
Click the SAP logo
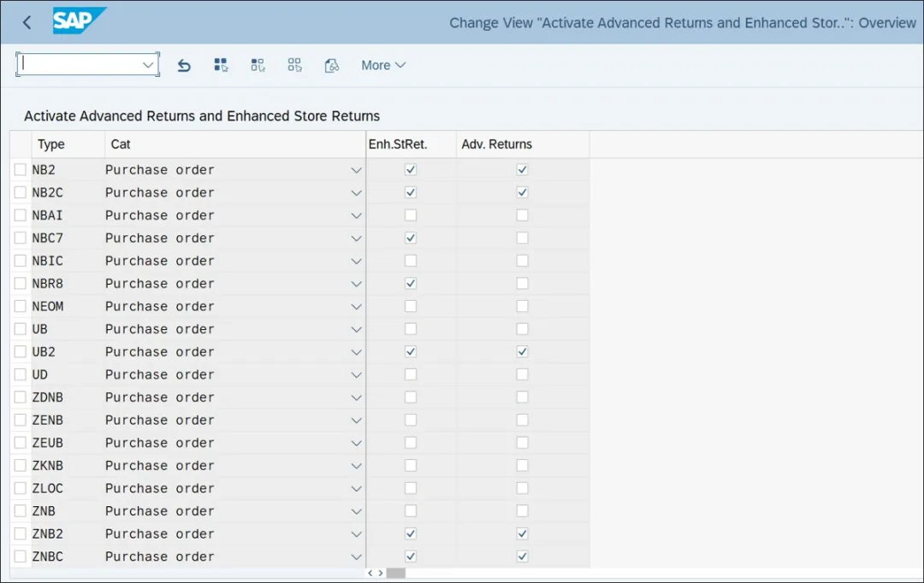click(x=79, y=21)
